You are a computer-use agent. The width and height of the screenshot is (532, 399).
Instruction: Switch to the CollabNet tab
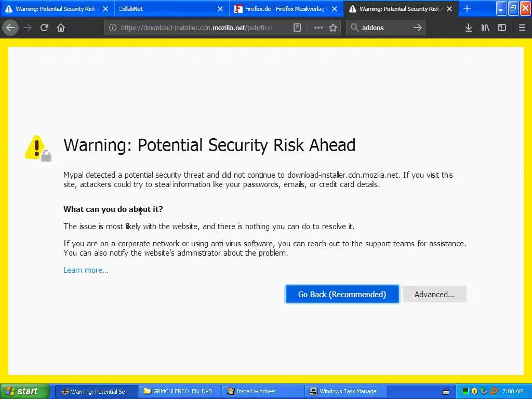171,9
